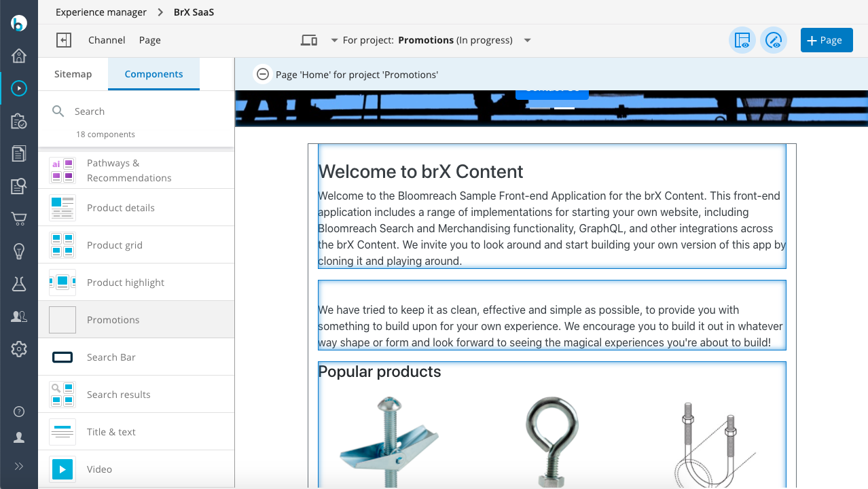Image resolution: width=868 pixels, height=489 pixels.
Task: Expand the navigation with double-chevron icon
Action: tap(19, 466)
